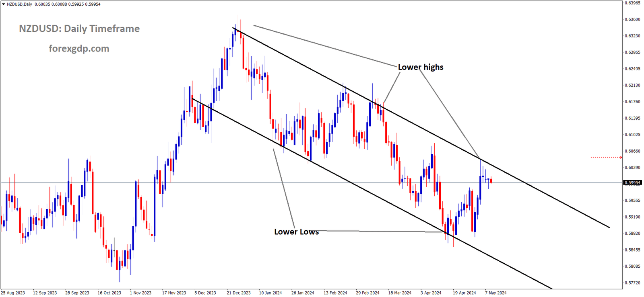Click price level 0.63600 on the axis
The width and height of the screenshot is (644, 297).
pos(632,19)
